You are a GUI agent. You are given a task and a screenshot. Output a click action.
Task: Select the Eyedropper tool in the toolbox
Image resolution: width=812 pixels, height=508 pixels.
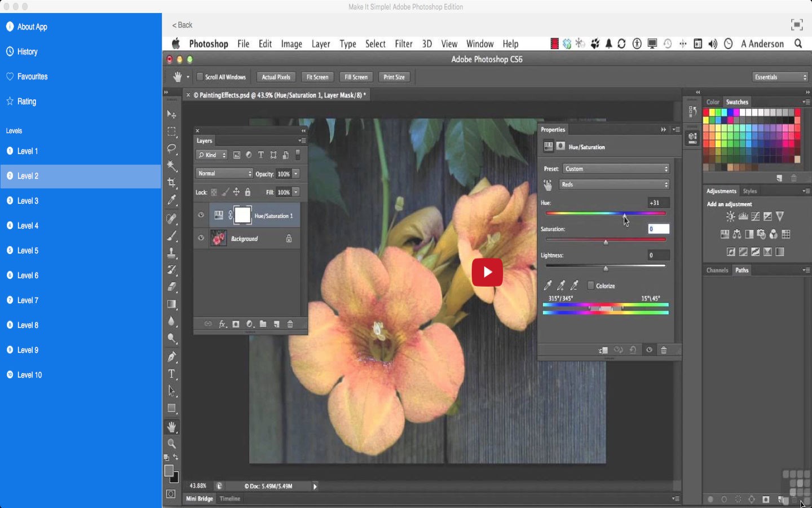pos(172,200)
